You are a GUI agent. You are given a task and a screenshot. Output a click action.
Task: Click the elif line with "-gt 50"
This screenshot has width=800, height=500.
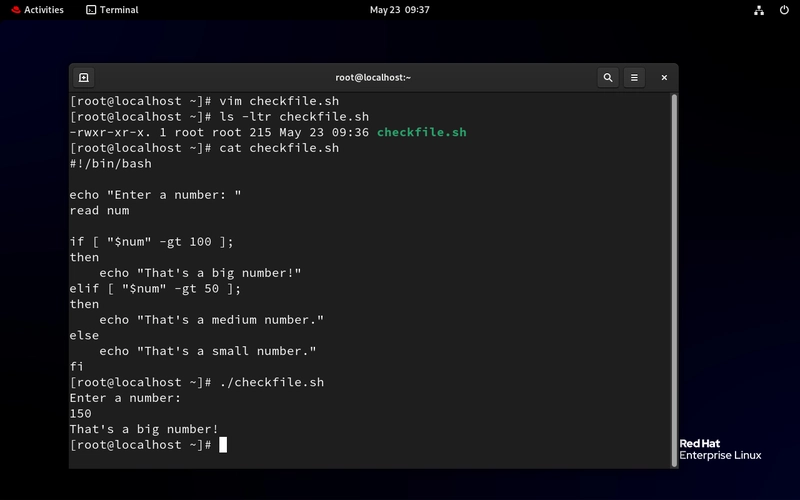click(155, 289)
